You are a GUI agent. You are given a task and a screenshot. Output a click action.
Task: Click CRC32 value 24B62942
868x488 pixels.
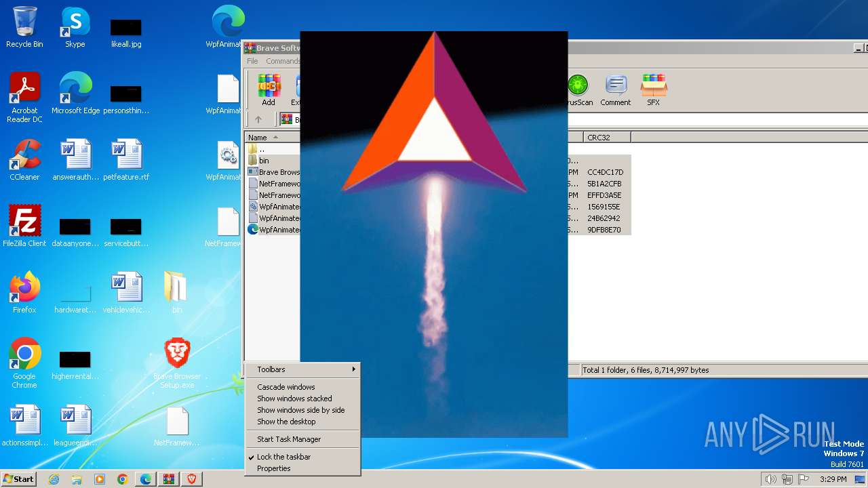click(604, 218)
